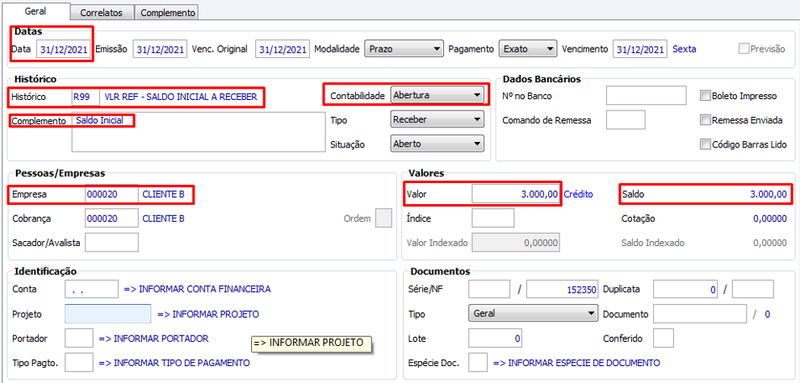Click the Sexta weekday text

[x=684, y=49]
